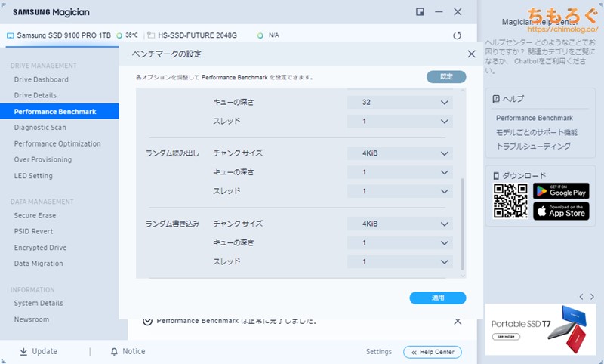
Task: Open Secure Erase
Action: pyautogui.click(x=35, y=215)
